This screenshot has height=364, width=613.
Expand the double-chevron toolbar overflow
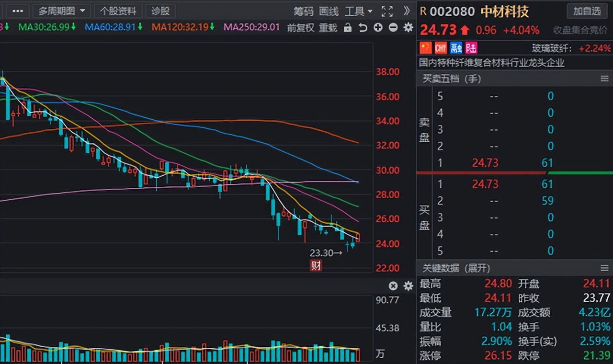(407, 11)
